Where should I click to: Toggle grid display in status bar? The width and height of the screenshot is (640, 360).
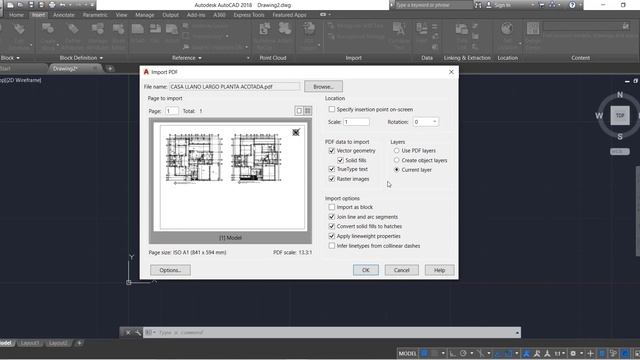tap(424, 353)
